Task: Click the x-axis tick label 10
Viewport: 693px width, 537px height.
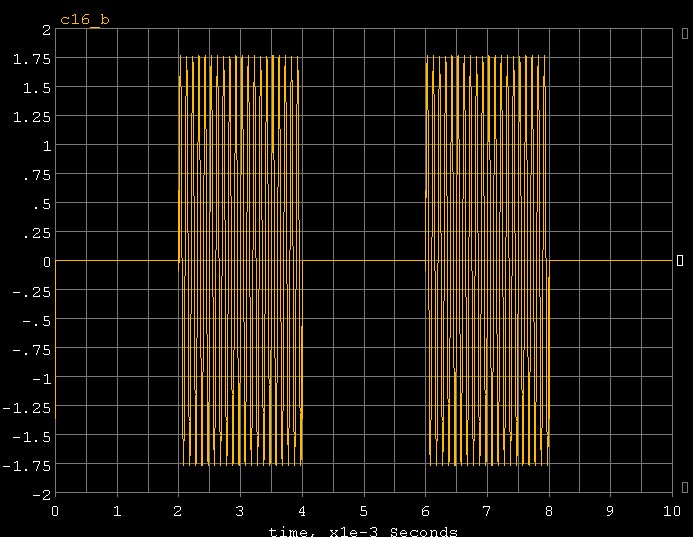Action: pos(672,511)
